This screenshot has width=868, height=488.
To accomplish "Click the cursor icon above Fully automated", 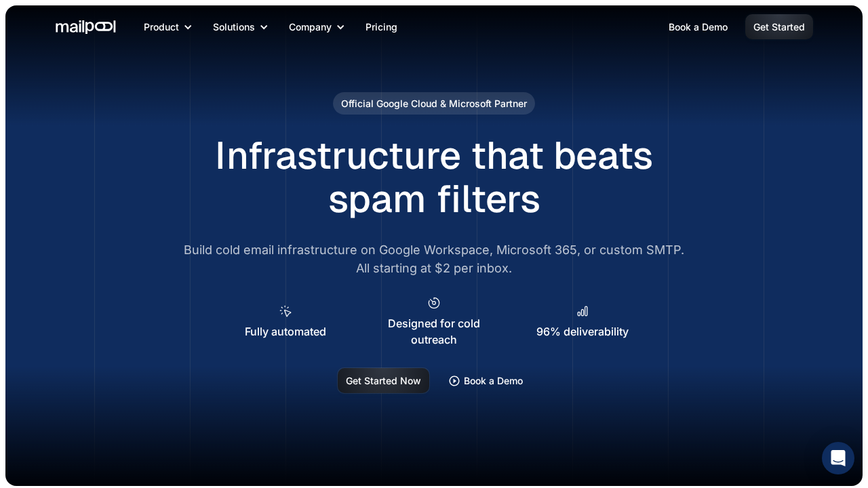I will point(285,311).
